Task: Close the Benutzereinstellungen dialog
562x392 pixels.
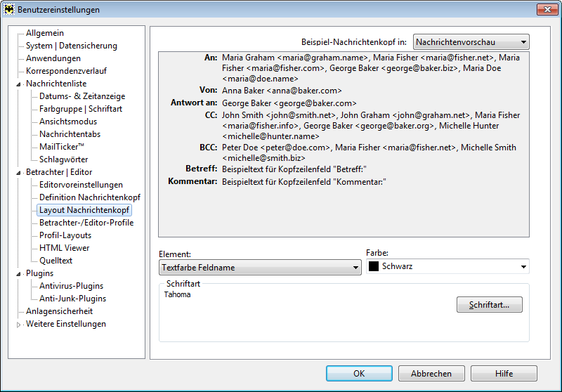Action: [547, 10]
